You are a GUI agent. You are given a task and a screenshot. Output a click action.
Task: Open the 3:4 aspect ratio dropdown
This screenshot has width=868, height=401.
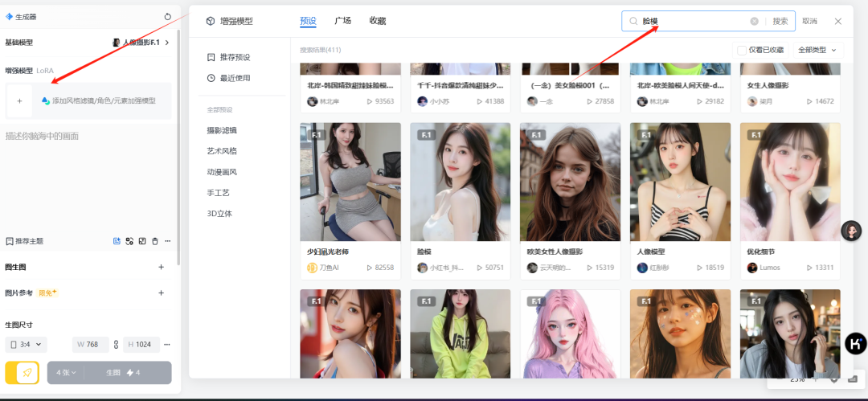pos(27,345)
